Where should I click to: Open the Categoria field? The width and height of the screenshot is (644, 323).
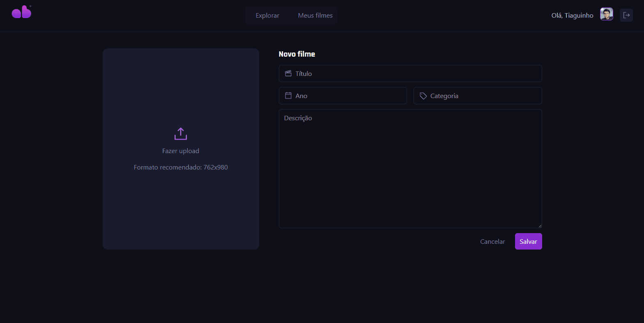pos(481,96)
